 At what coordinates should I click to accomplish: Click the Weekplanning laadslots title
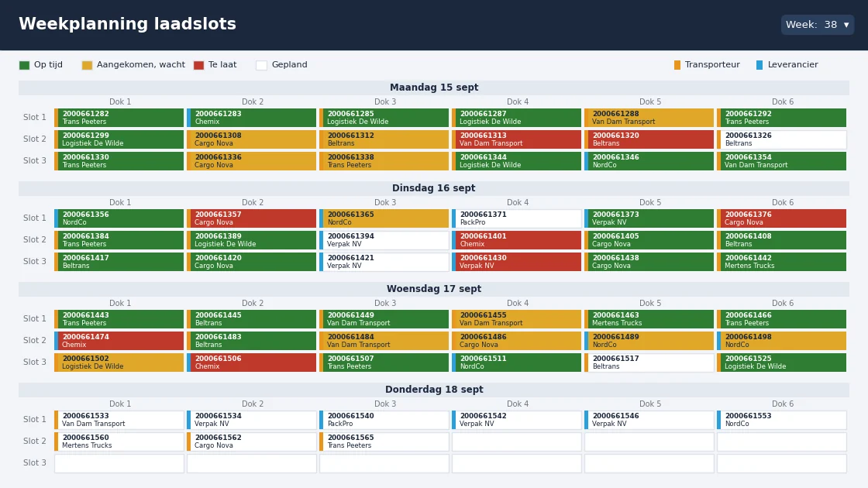tap(127, 24)
